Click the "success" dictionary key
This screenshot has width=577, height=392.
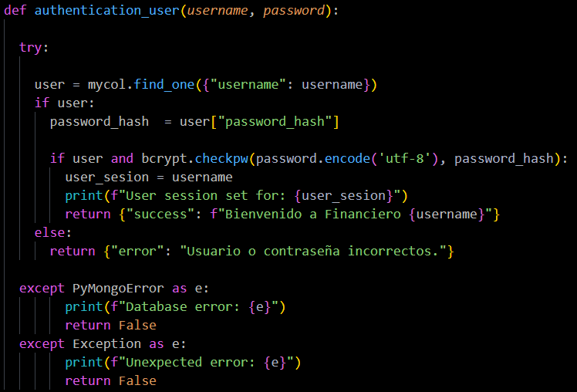(160, 215)
